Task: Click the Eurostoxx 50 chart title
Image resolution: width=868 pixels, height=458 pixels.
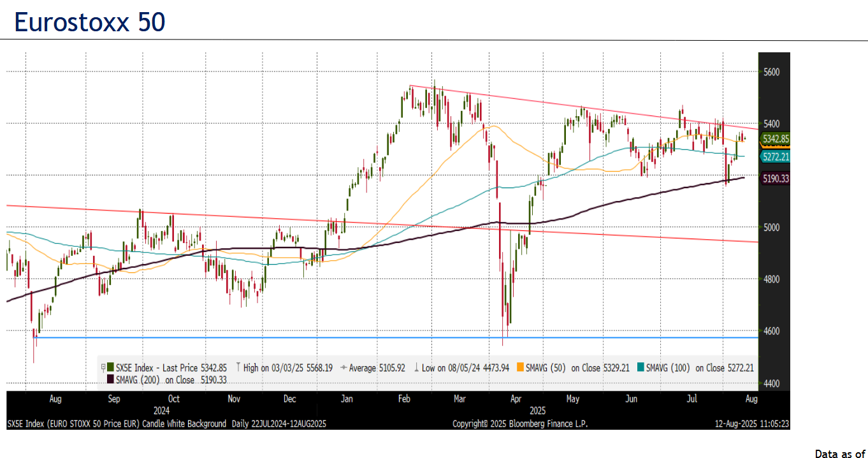Action: coord(90,22)
